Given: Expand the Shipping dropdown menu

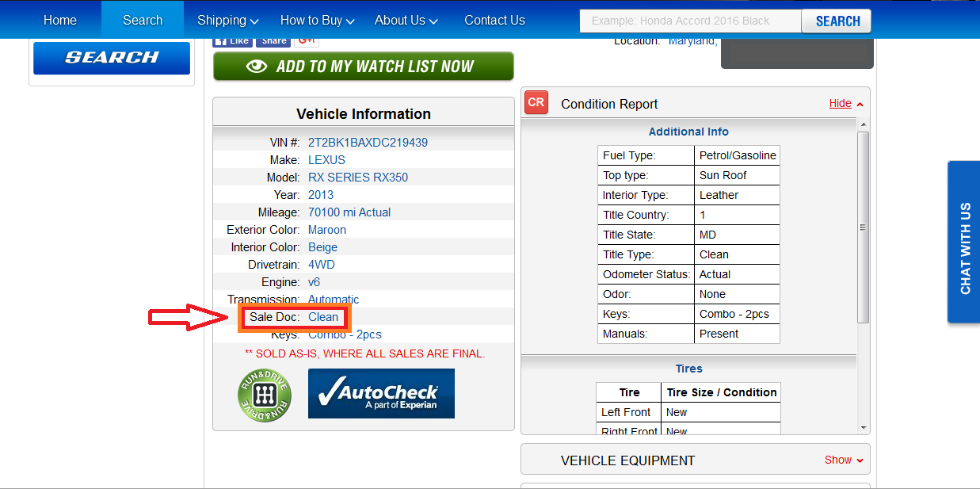Looking at the screenshot, I should point(228,20).
